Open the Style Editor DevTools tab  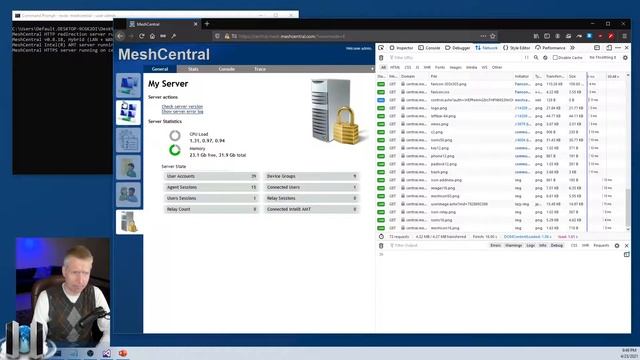tap(516, 48)
